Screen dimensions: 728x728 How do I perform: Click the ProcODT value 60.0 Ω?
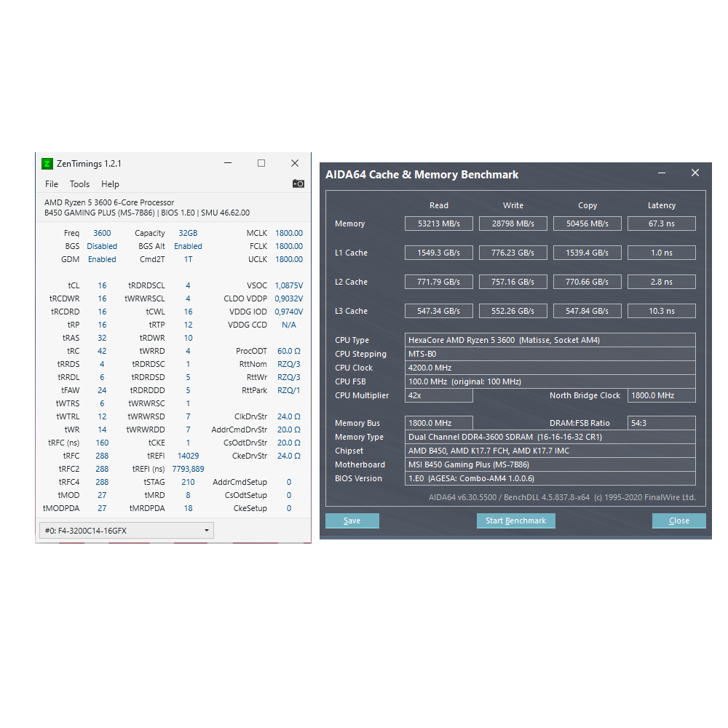point(289,351)
